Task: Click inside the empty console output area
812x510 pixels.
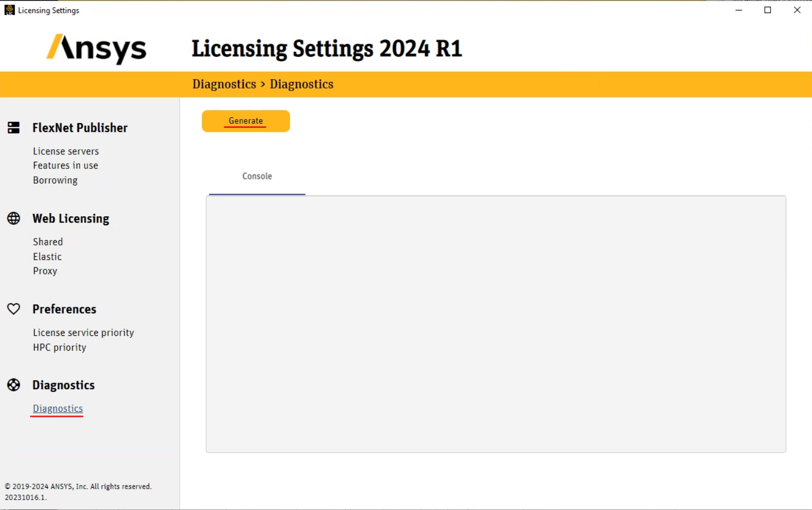Action: click(495, 322)
